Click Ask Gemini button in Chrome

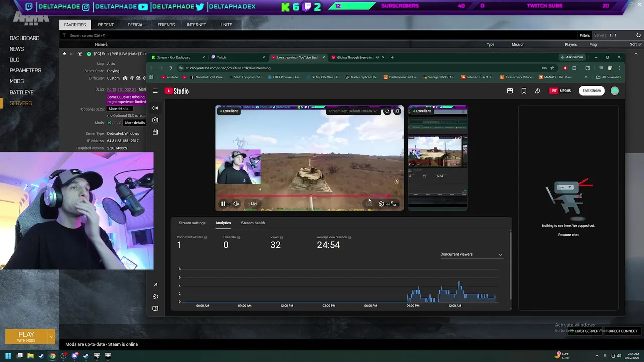pos(572,57)
